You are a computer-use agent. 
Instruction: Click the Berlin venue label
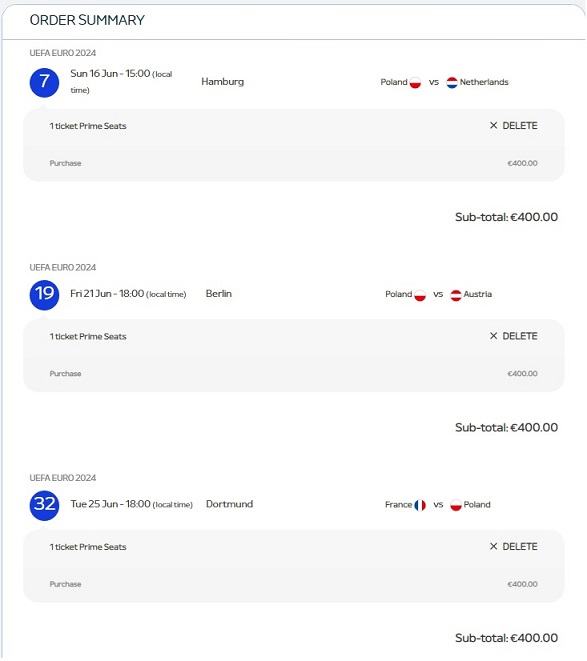click(219, 294)
